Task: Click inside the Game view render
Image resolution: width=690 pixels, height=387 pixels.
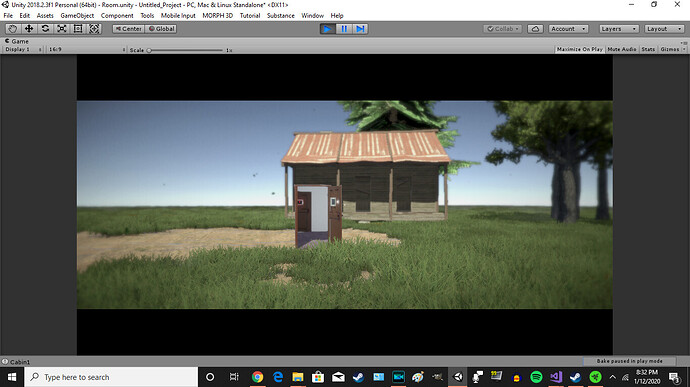Action: tap(345, 205)
